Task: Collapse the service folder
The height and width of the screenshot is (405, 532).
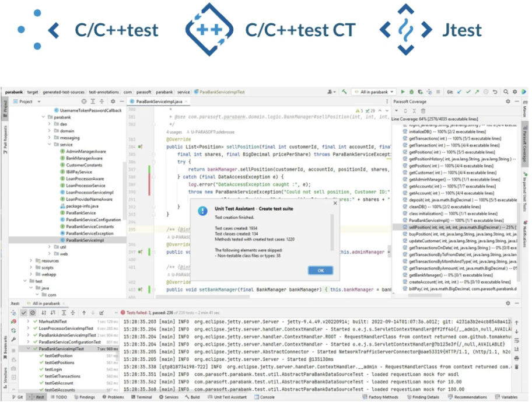Action: 50,144
